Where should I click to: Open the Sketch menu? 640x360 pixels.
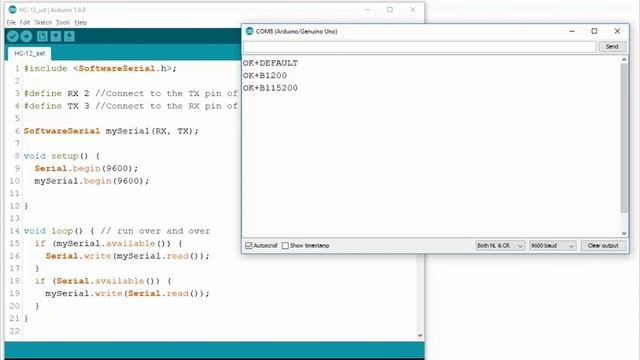43,22
